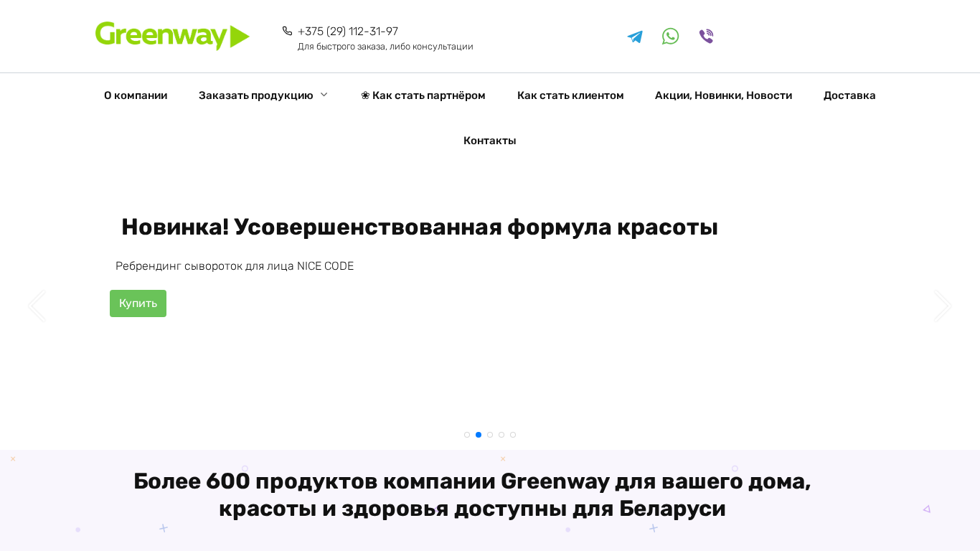Go to previous slide arrow

[x=37, y=306]
